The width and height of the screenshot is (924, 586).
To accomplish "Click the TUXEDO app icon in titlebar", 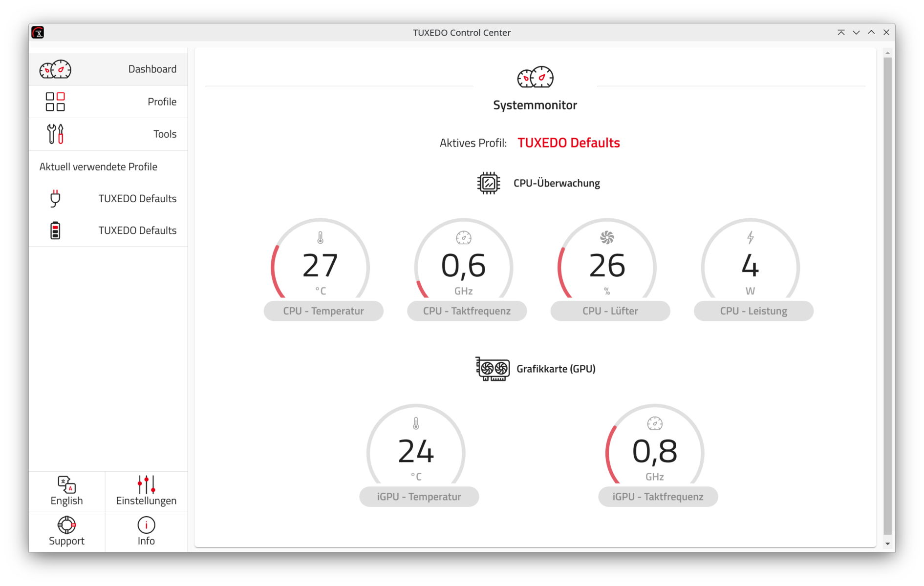I will pyautogui.click(x=38, y=33).
